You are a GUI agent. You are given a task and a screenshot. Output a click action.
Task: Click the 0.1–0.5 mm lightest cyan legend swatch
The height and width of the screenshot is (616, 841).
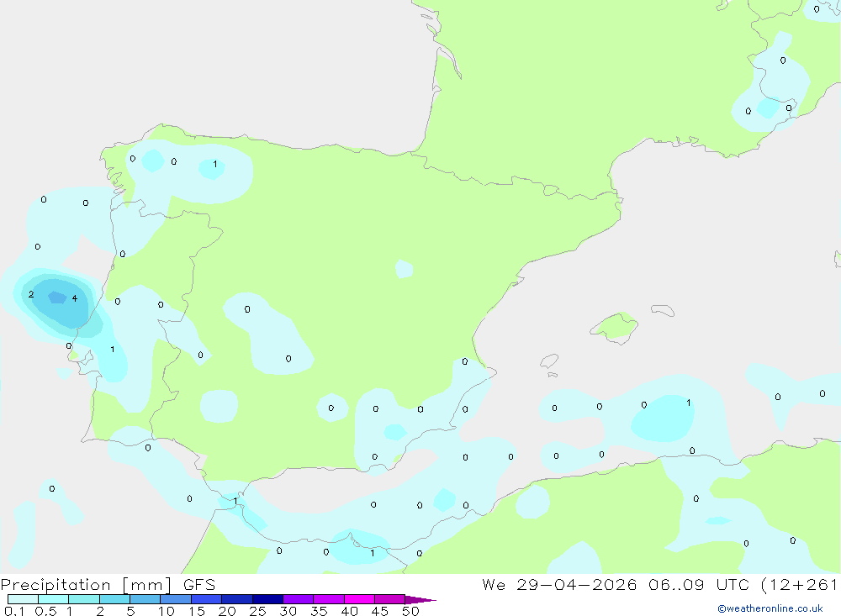point(23,599)
